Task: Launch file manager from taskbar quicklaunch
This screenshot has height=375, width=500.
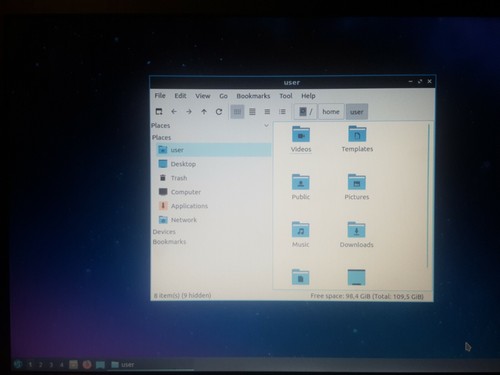Action: point(73,365)
